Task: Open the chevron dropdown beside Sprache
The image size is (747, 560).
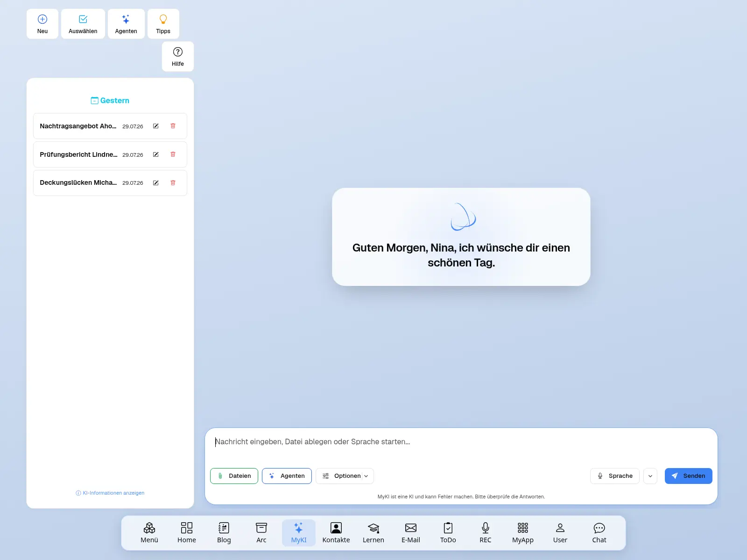Action: coord(650,476)
